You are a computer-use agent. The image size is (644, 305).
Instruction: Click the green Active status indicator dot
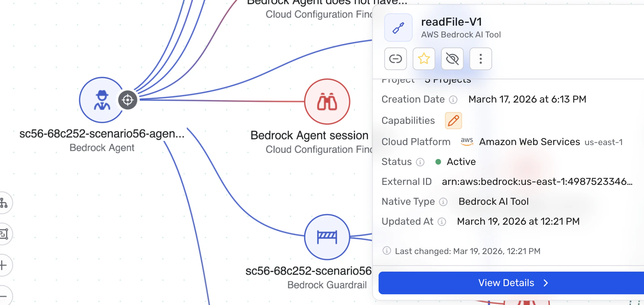click(438, 162)
